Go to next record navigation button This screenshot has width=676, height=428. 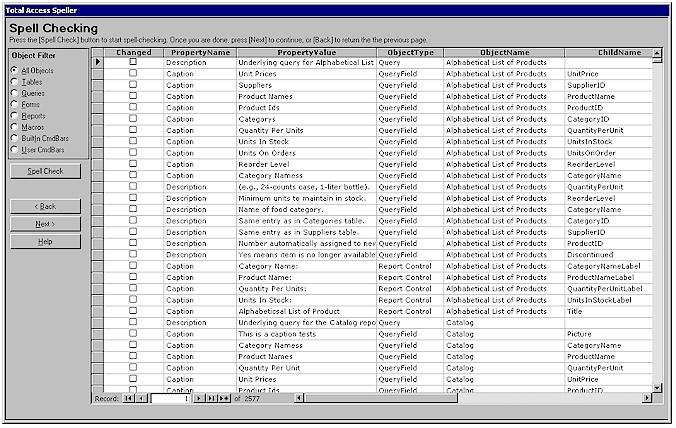click(x=200, y=398)
